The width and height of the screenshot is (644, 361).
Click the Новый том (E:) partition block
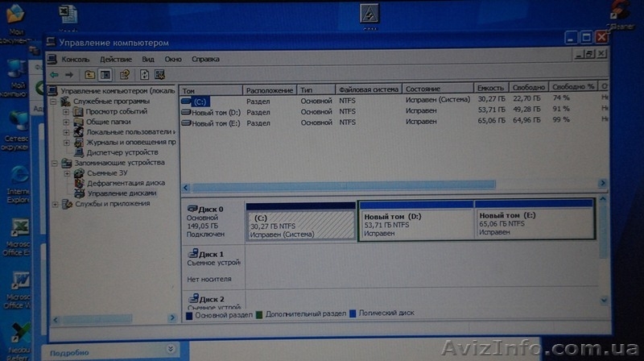click(x=535, y=219)
